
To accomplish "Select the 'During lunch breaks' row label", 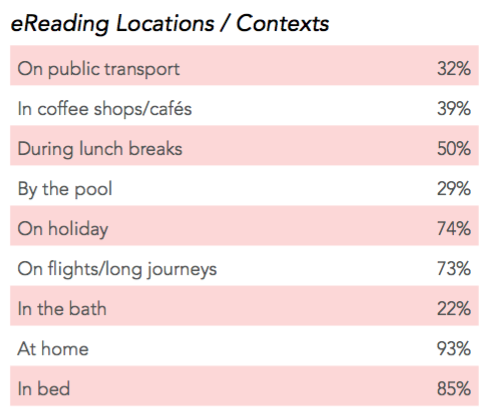I will pyautogui.click(x=100, y=149).
